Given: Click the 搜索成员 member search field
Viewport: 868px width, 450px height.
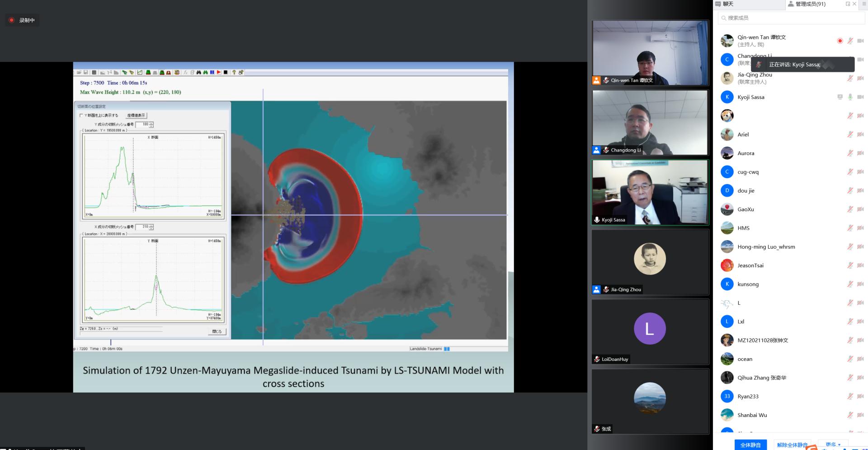Looking at the screenshot, I should click(791, 18).
